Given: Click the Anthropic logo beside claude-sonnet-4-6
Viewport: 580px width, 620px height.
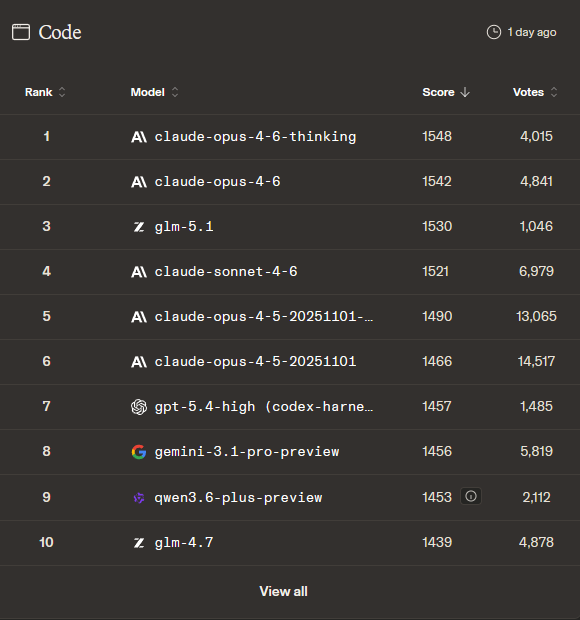Looking at the screenshot, I should pyautogui.click(x=139, y=272).
